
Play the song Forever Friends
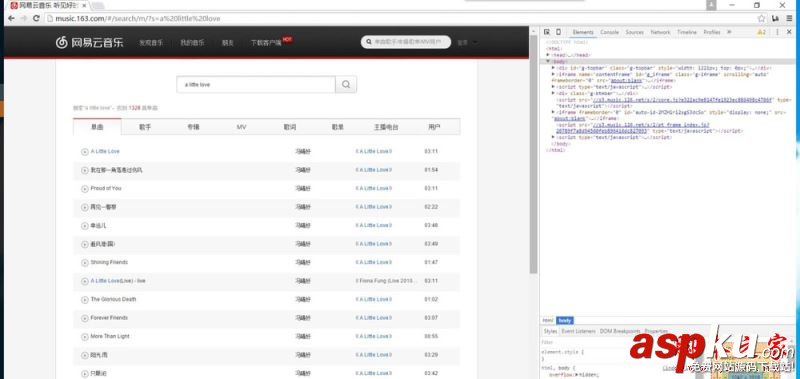(85, 318)
